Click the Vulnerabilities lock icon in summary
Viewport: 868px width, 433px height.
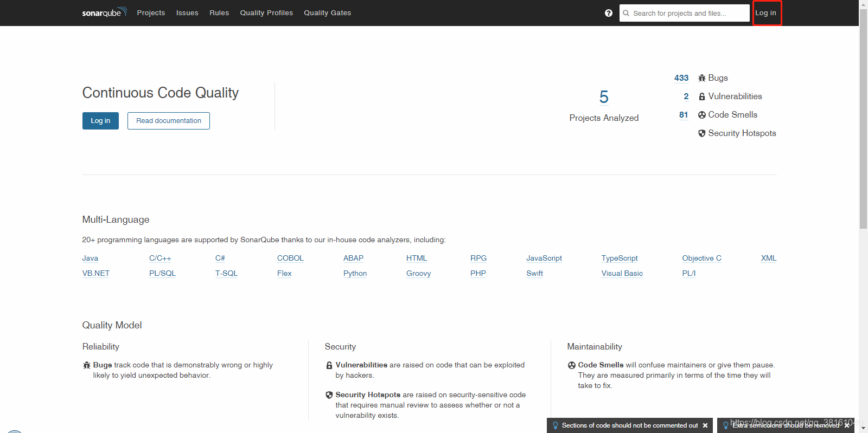702,96
